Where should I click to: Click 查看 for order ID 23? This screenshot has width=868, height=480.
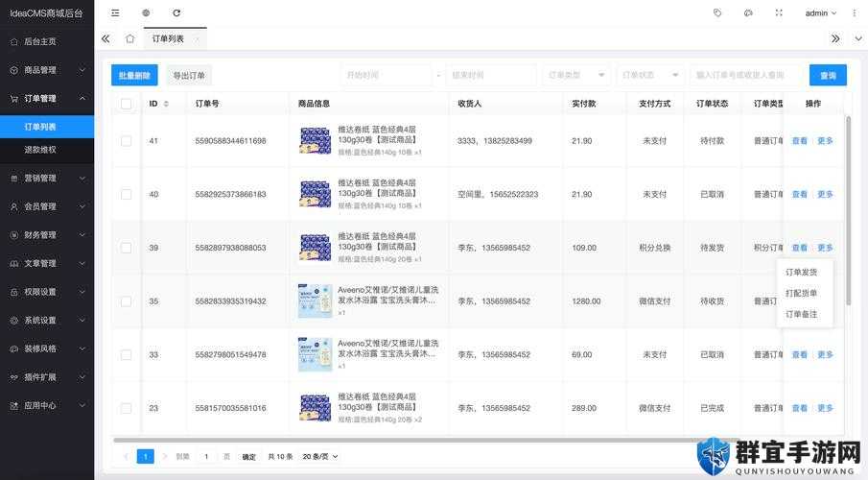(x=799, y=408)
